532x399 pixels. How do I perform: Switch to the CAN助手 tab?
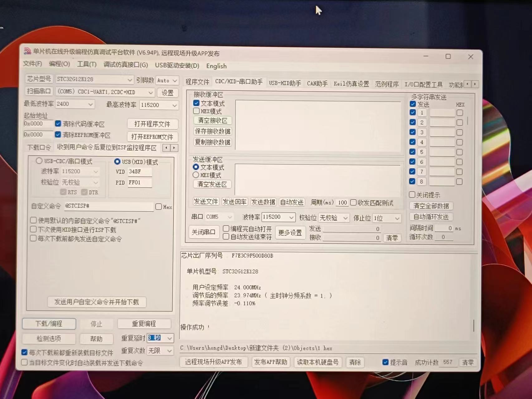click(x=317, y=84)
